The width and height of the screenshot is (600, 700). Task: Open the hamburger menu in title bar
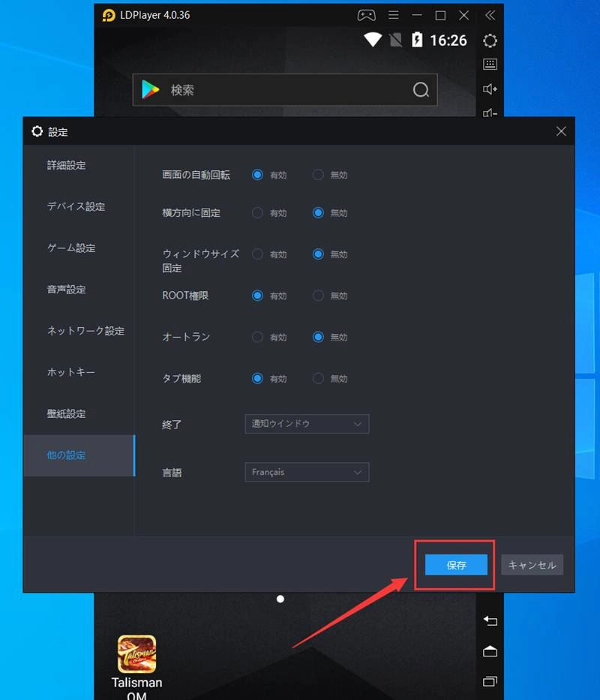click(393, 15)
